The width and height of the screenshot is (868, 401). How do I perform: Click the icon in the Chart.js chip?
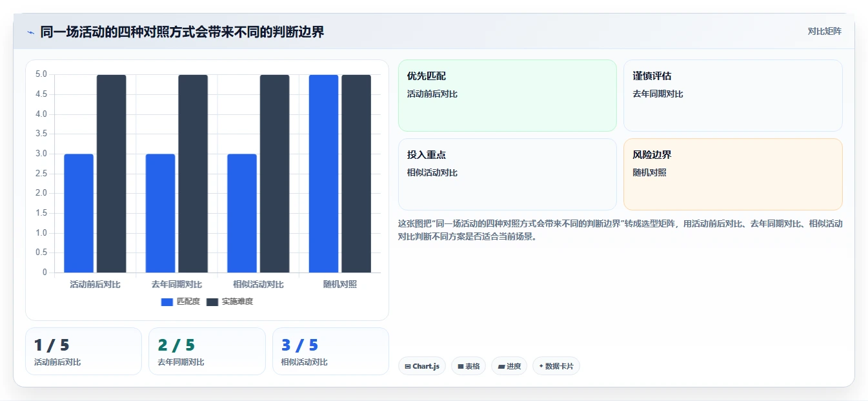(x=408, y=366)
